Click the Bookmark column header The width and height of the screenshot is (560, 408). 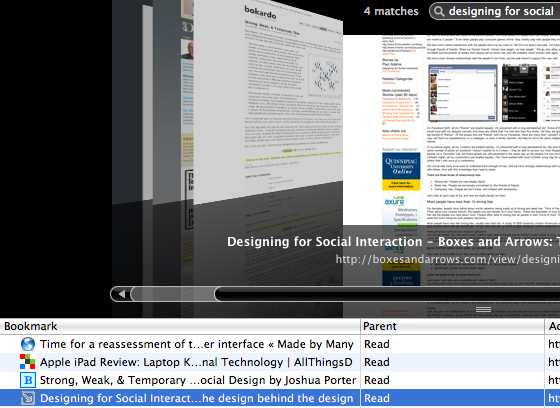click(180, 326)
